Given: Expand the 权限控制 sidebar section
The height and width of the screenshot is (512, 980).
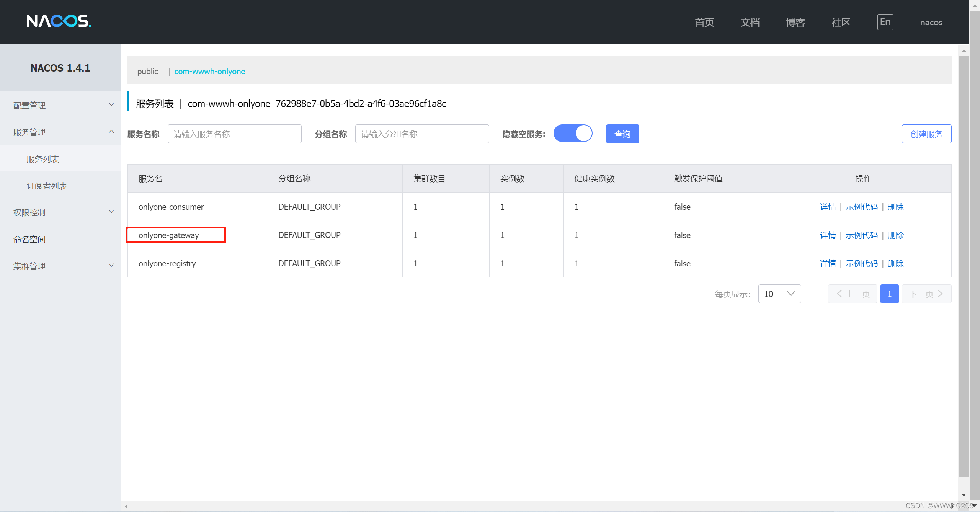Looking at the screenshot, I should [60, 212].
